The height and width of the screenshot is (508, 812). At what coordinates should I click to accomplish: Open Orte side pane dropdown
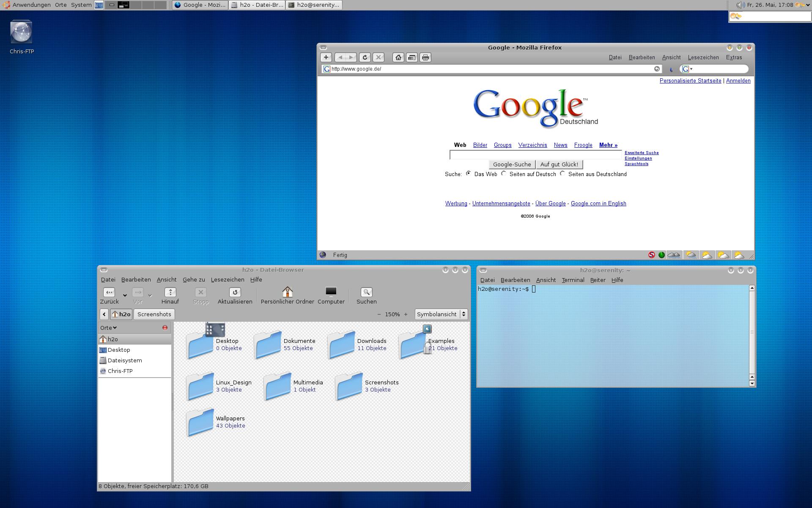[108, 328]
